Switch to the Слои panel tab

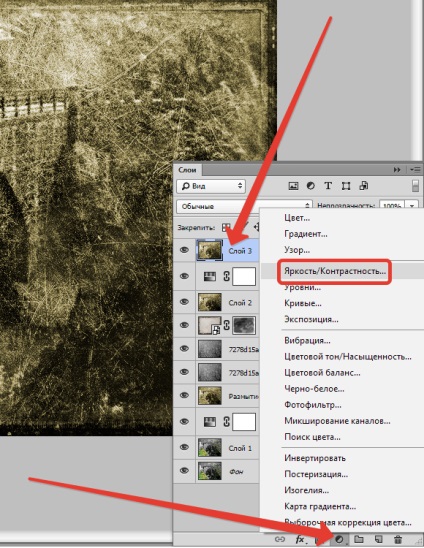pos(187,170)
